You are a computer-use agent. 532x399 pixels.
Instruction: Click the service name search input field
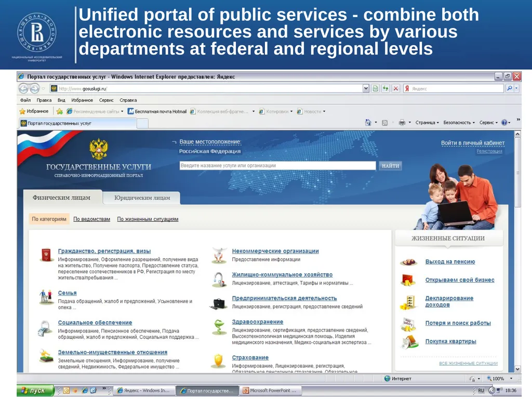(277, 166)
